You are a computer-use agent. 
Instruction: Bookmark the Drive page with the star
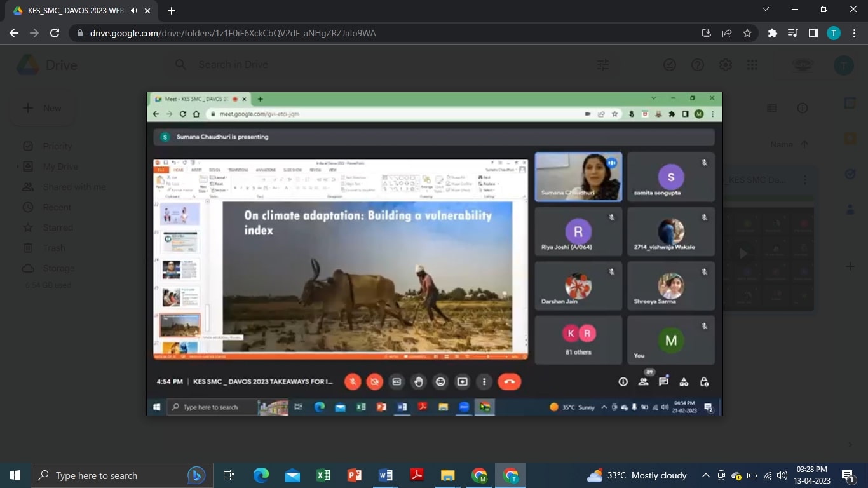pyautogui.click(x=747, y=33)
